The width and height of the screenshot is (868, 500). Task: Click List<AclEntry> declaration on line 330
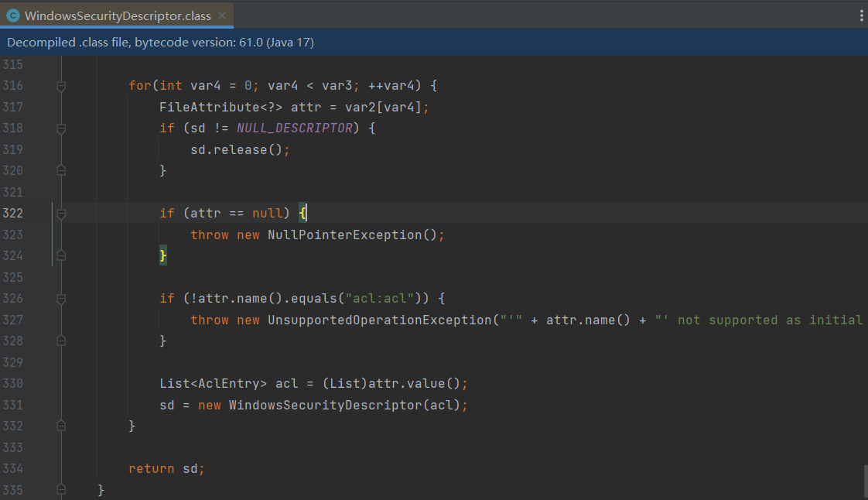[213, 384]
